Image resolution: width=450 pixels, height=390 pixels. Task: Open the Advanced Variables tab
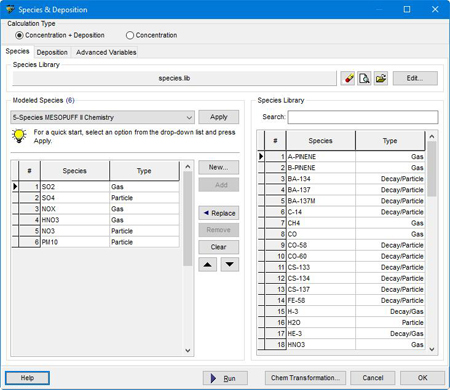point(106,52)
